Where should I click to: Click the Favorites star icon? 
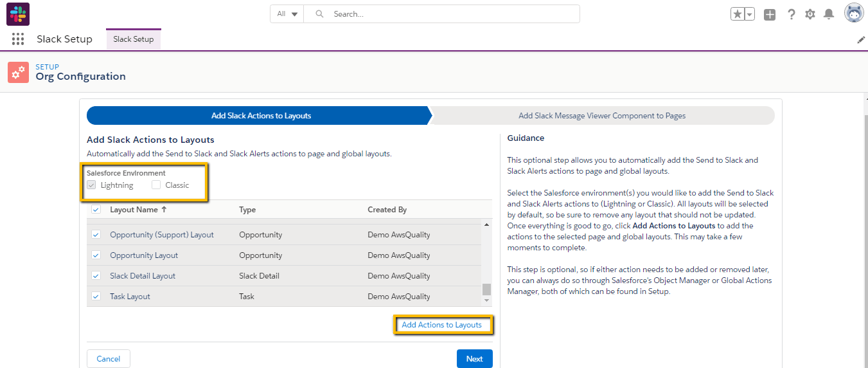tap(737, 14)
